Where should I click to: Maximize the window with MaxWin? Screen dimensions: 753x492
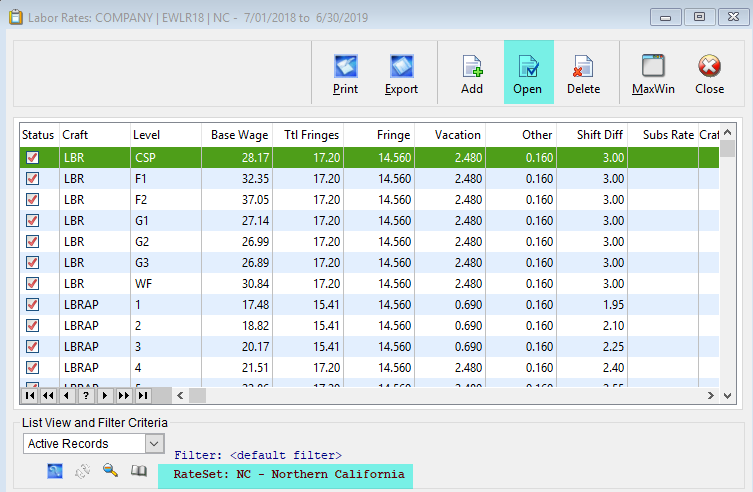coord(653,74)
